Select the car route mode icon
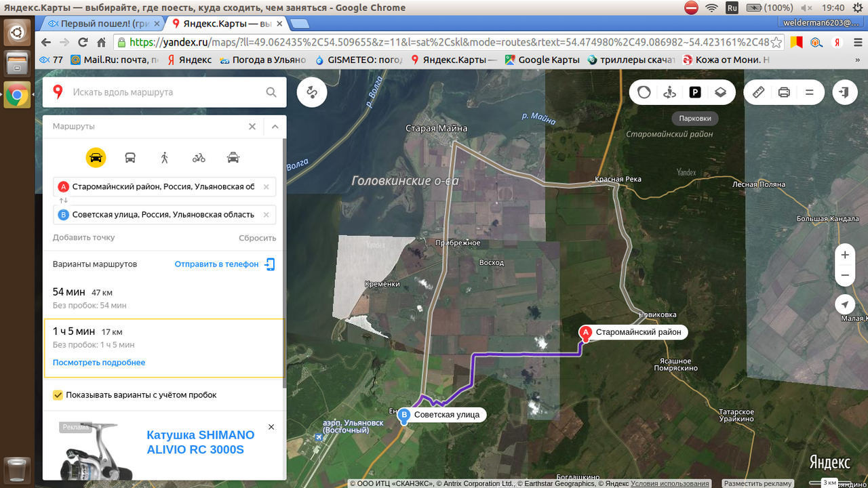The image size is (868, 488). click(96, 158)
